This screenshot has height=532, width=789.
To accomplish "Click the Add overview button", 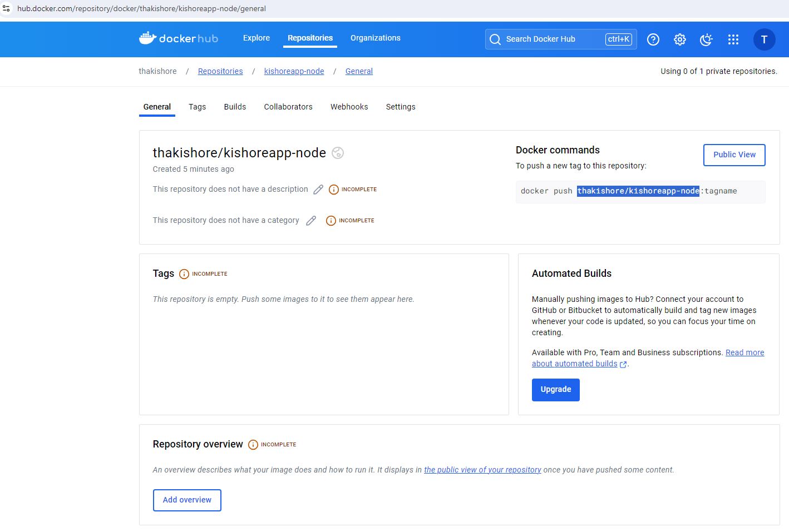I will pyautogui.click(x=187, y=500).
